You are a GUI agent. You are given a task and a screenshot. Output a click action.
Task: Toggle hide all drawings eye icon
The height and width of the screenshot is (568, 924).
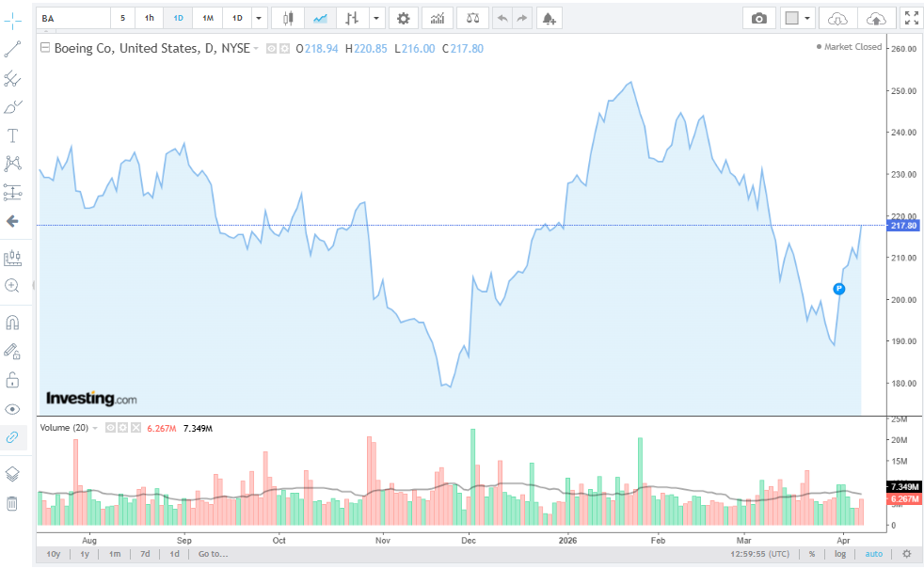coord(12,409)
